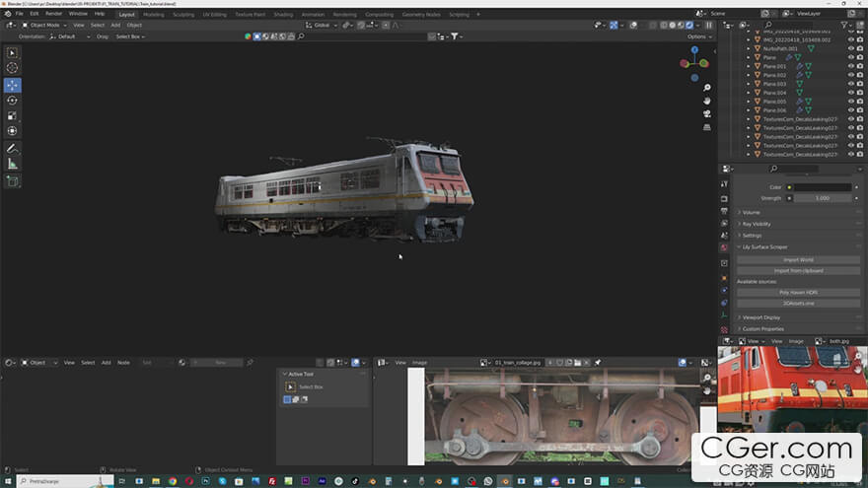Viewport: 868px width, 488px height.
Task: Switch viewport shading to rendered mode
Action: (689, 26)
